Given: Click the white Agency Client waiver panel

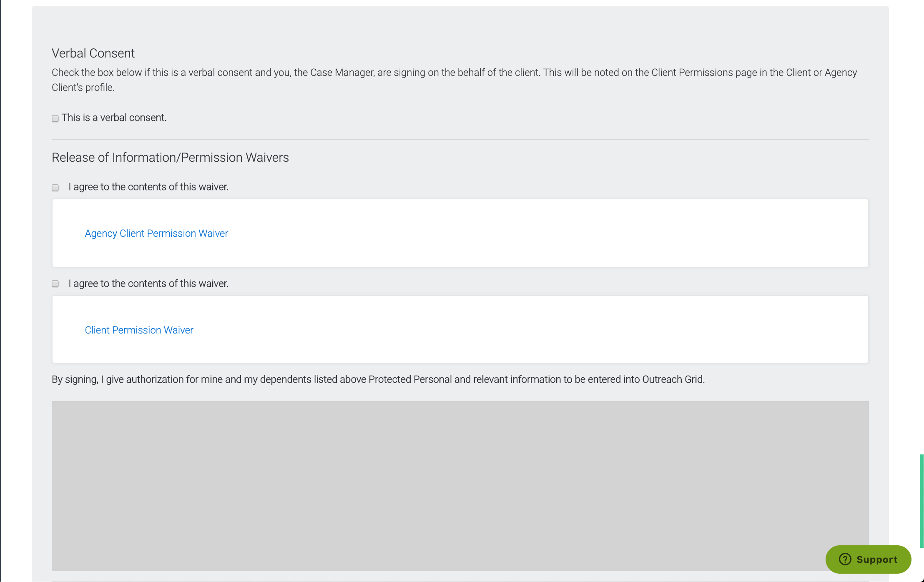Looking at the screenshot, I should click(542, 233).
